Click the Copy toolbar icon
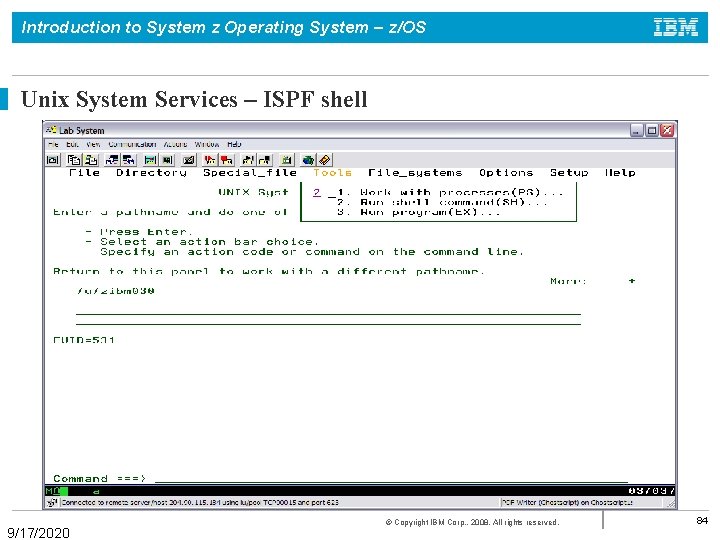 click(x=73, y=160)
